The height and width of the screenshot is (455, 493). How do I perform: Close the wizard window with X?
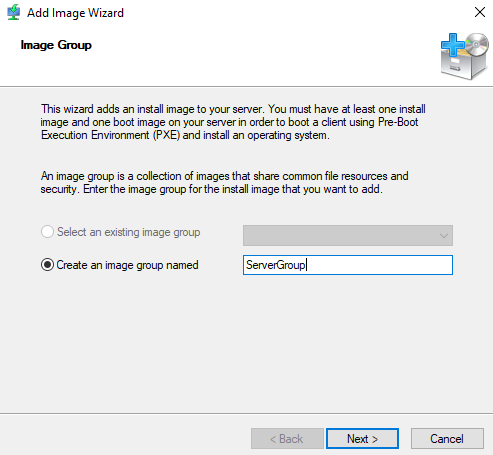click(480, 12)
